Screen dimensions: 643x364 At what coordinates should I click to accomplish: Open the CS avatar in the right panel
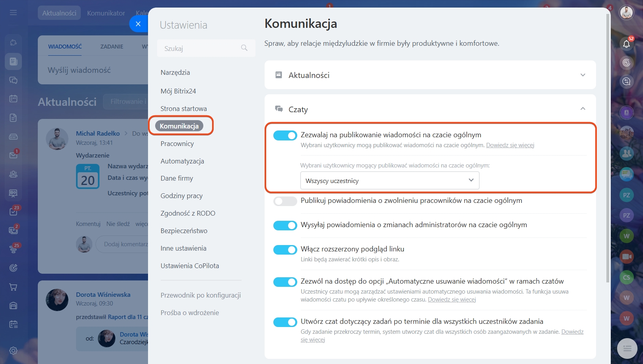627,277
